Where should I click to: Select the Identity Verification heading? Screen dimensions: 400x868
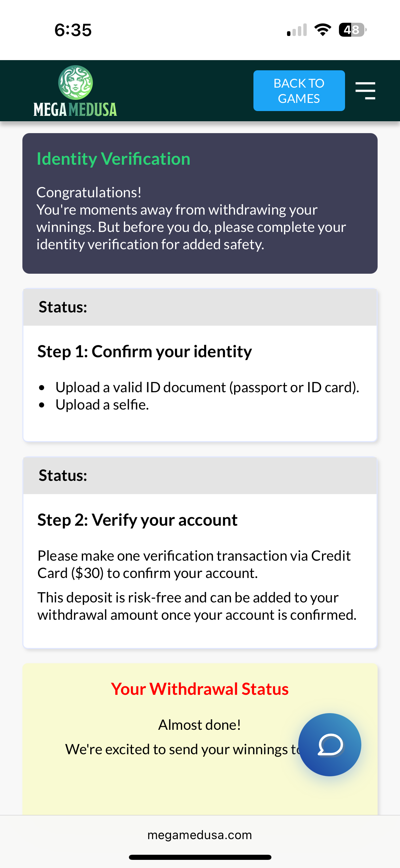click(x=113, y=159)
